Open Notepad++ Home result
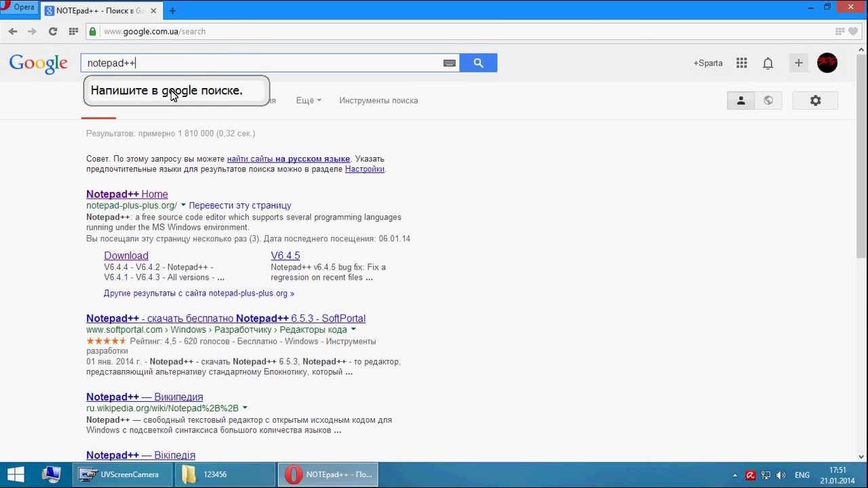 (x=127, y=194)
